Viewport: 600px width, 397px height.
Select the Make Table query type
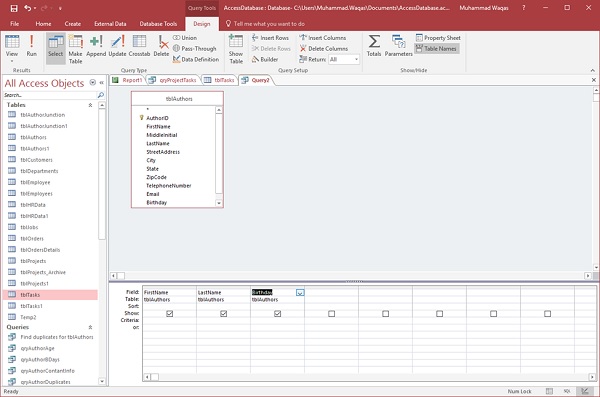click(x=75, y=49)
